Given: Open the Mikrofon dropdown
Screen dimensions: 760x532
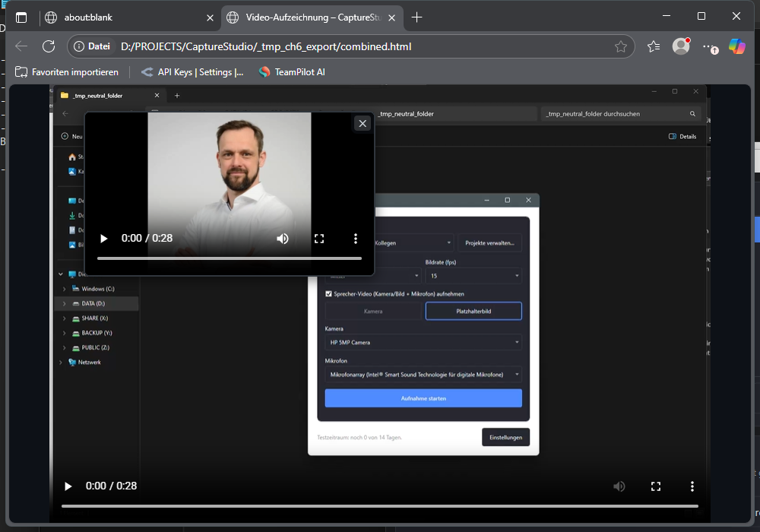Looking at the screenshot, I should point(423,375).
